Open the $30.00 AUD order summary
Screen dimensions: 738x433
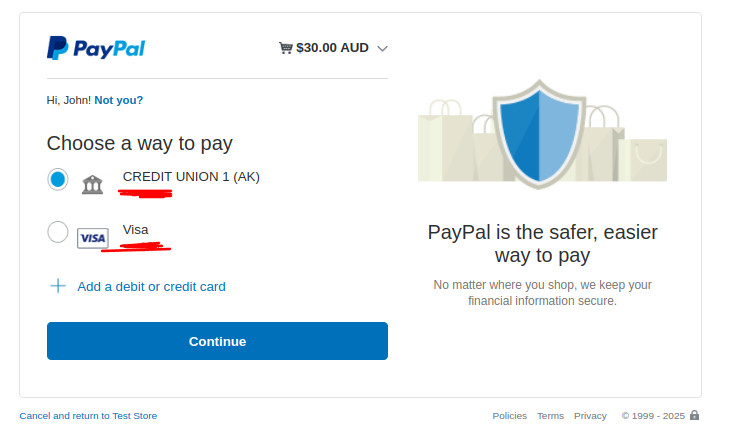pos(332,48)
